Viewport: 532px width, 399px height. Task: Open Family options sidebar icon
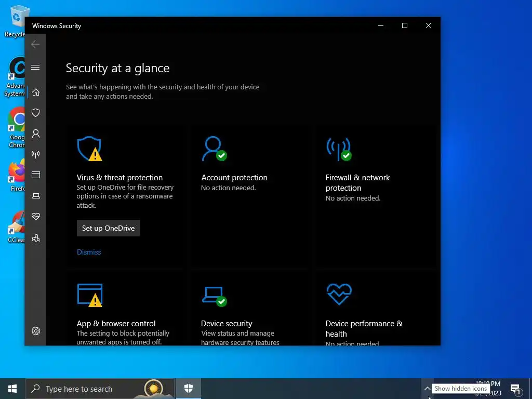(36, 238)
